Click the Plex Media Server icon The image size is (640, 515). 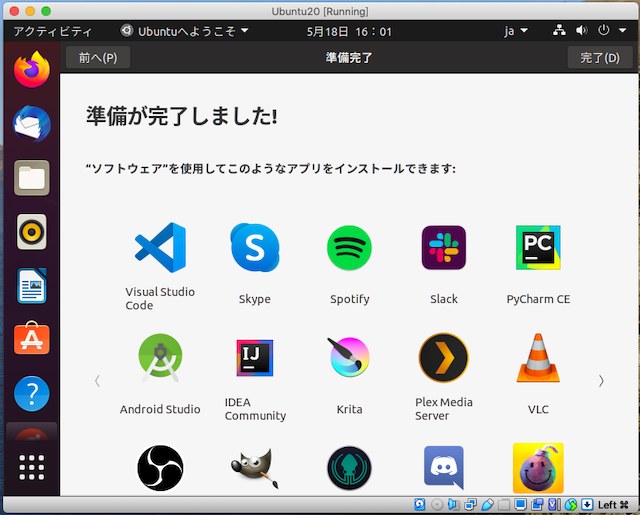coord(444,358)
